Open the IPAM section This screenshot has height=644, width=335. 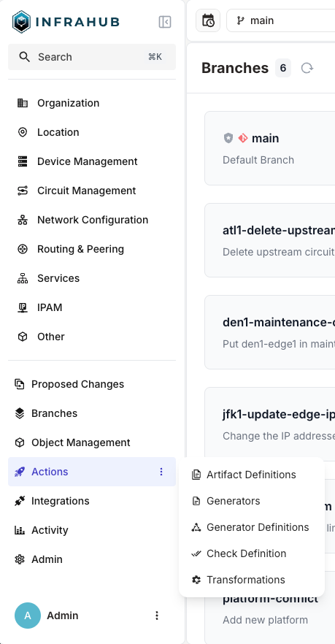coord(92,307)
